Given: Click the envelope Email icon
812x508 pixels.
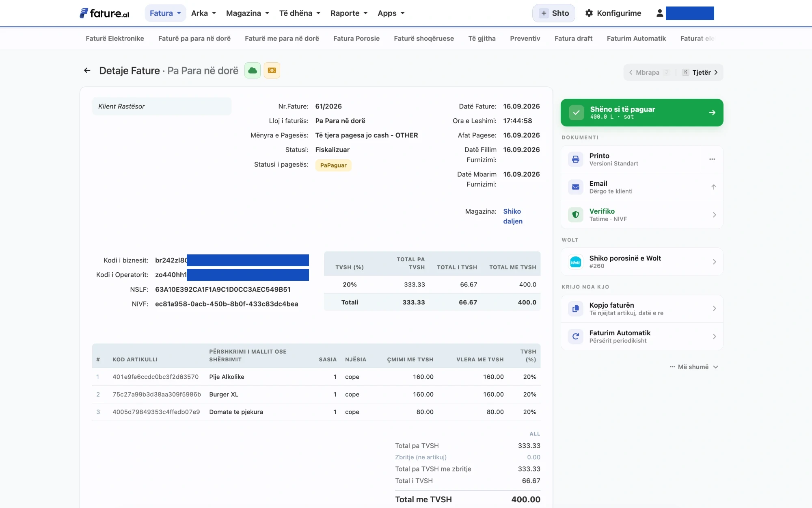Looking at the screenshot, I should click(576, 187).
